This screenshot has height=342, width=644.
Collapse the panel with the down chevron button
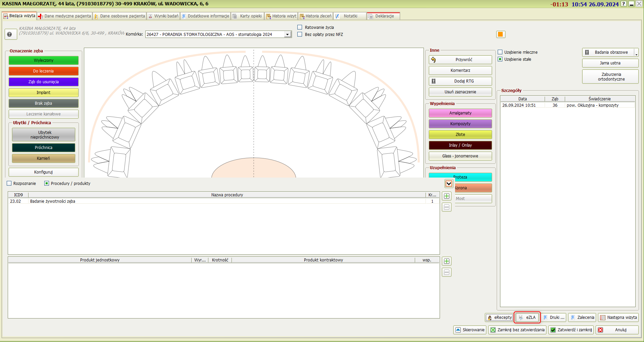click(x=449, y=184)
